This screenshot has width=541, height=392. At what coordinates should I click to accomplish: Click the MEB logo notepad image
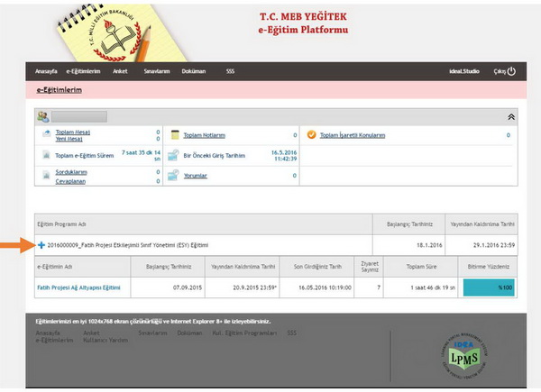coord(122,33)
